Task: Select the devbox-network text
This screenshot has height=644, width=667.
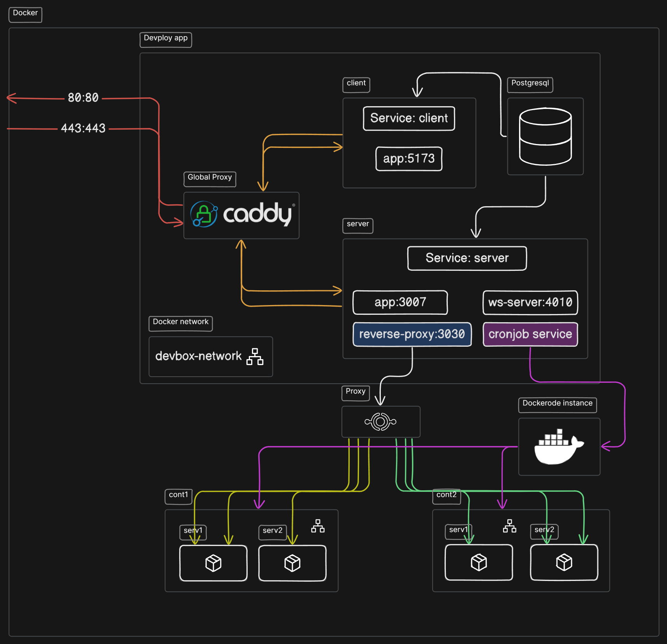Action: [199, 356]
